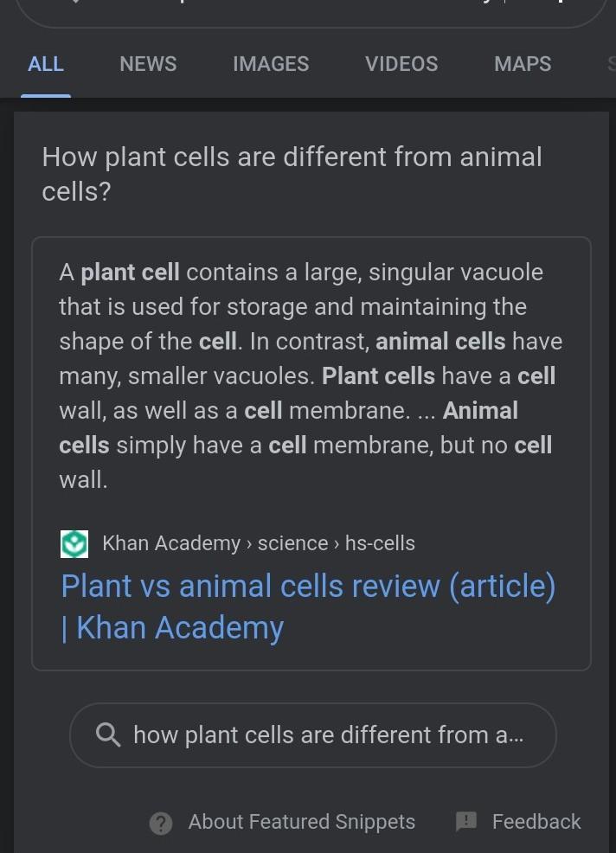The image size is (616, 853).
Task: Click the Feedback text link
Action: pyautogui.click(x=536, y=822)
